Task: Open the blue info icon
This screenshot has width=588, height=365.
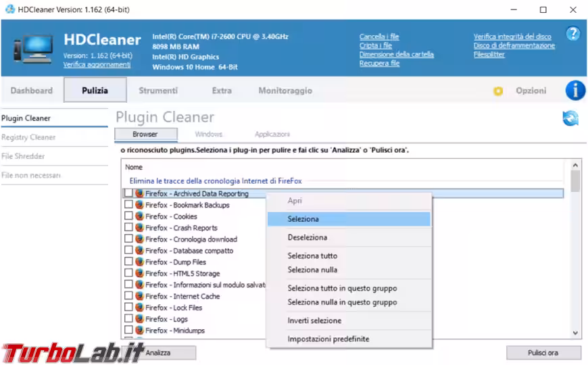Action: [575, 91]
